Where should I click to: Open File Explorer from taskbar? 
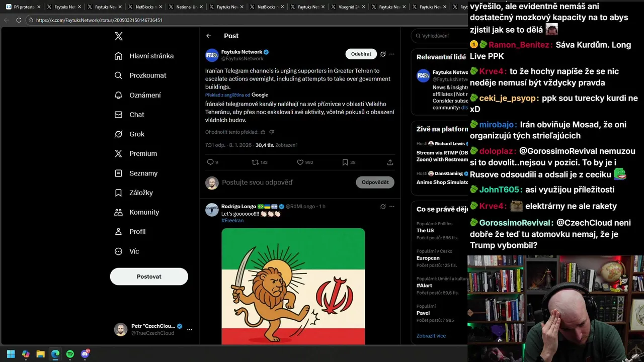coord(40,354)
